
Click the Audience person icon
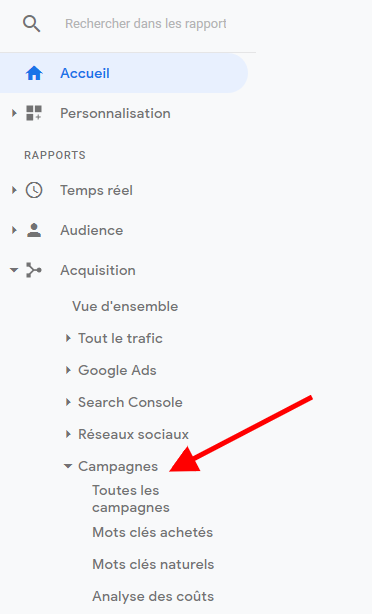tap(34, 230)
